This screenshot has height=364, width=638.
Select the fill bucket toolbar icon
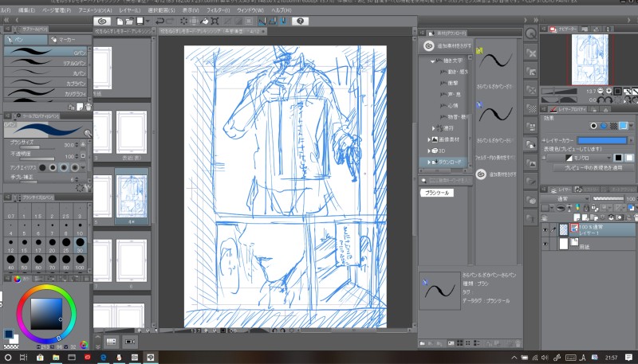206,21
